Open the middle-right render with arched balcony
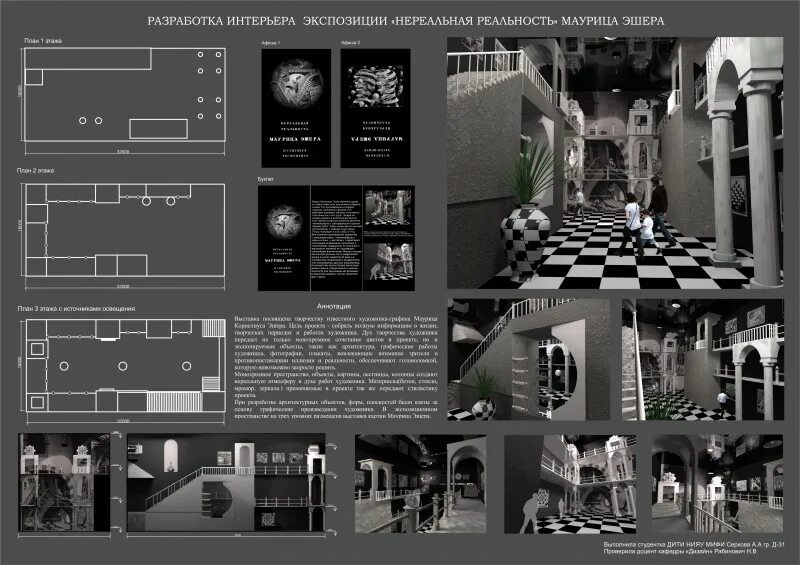This screenshot has height=565, width=800. pos(703,359)
